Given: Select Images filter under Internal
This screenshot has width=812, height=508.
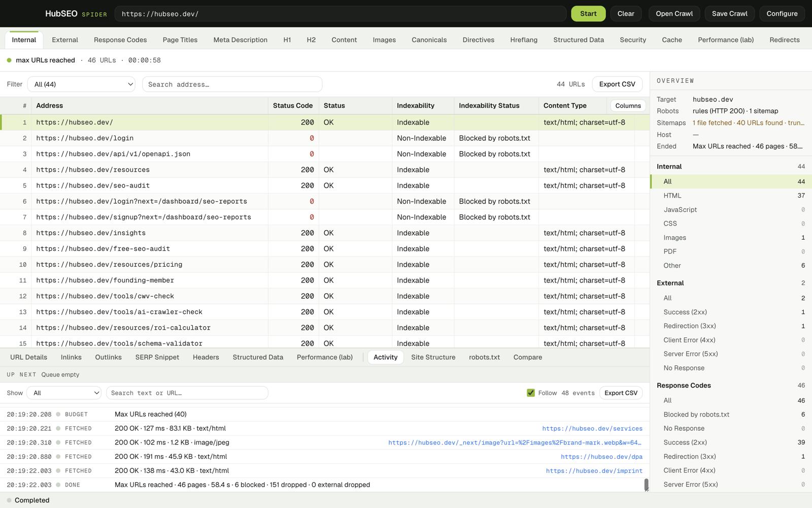Looking at the screenshot, I should pos(731,238).
